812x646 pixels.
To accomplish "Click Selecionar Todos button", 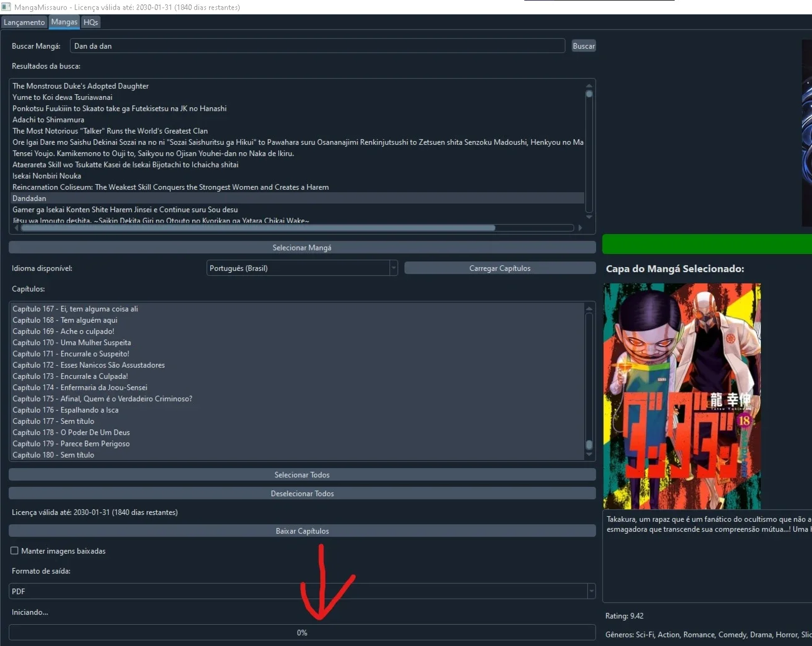I will tap(302, 475).
